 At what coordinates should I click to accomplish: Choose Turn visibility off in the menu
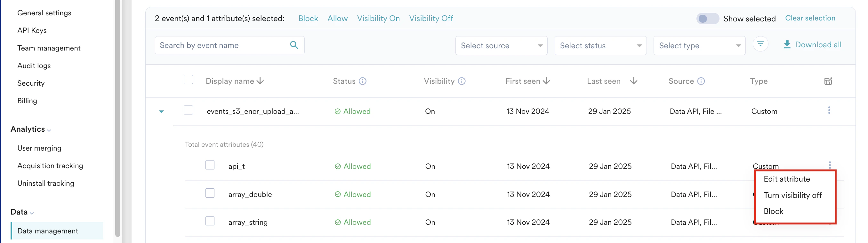coord(793,195)
